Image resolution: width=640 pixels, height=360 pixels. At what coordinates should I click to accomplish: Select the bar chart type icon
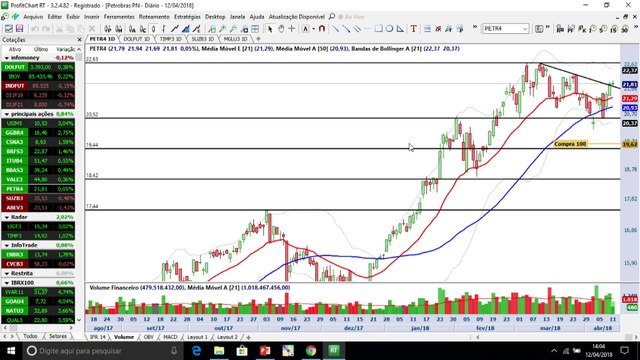click(x=164, y=29)
